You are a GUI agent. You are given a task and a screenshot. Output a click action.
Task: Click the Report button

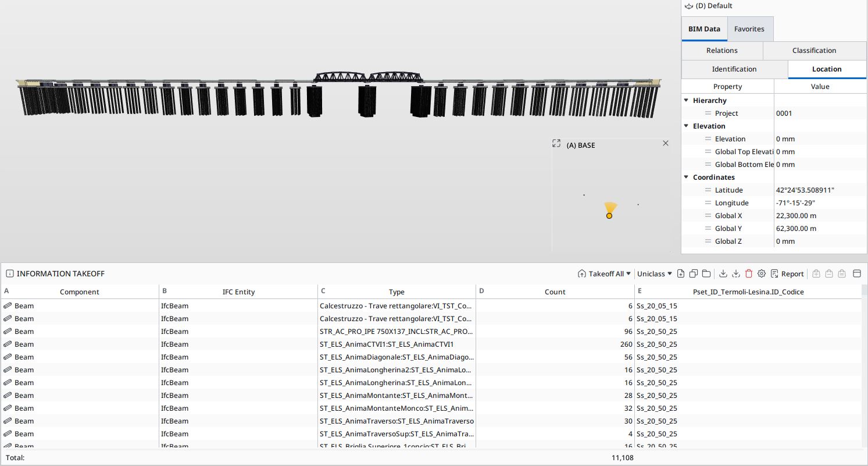pos(787,274)
